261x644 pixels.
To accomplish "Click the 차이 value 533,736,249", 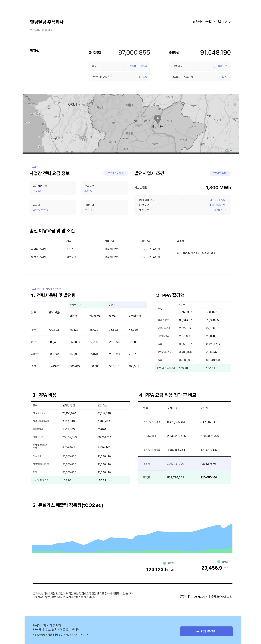I will click(x=176, y=478).
